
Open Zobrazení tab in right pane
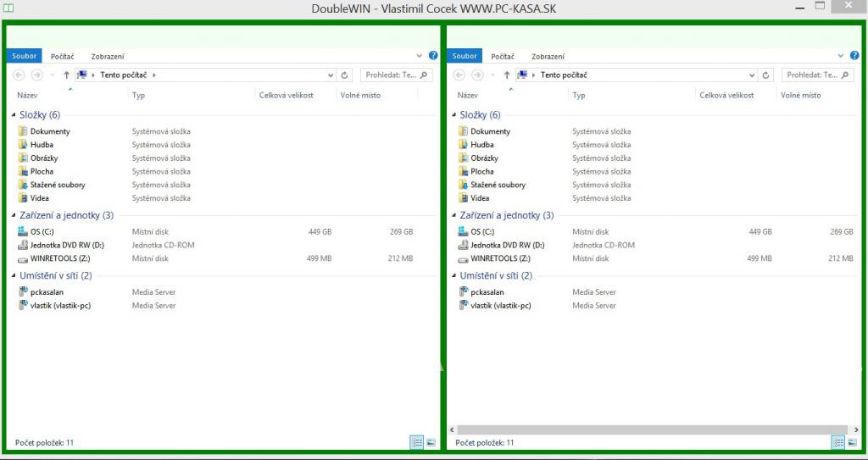coord(548,57)
